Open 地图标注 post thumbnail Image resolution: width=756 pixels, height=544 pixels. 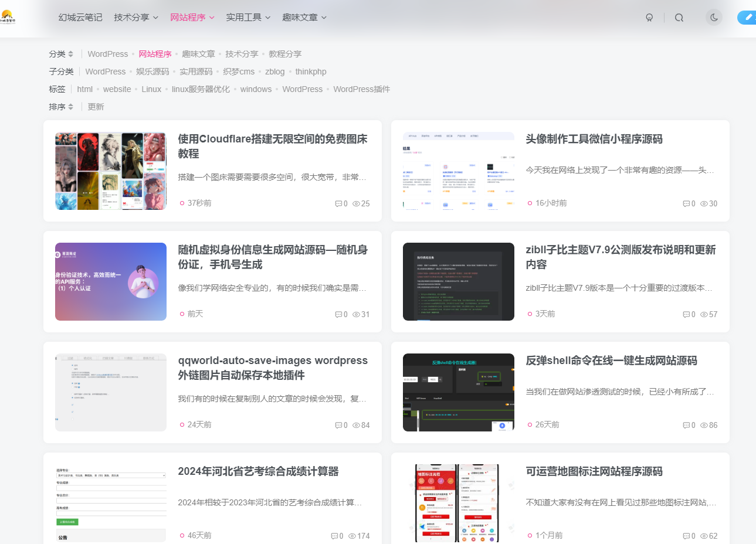[x=459, y=503]
